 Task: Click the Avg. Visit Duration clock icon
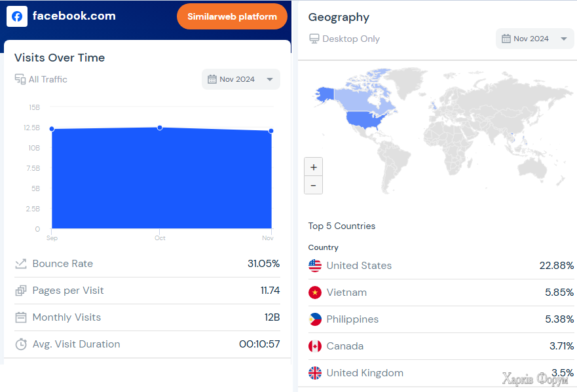click(x=21, y=344)
